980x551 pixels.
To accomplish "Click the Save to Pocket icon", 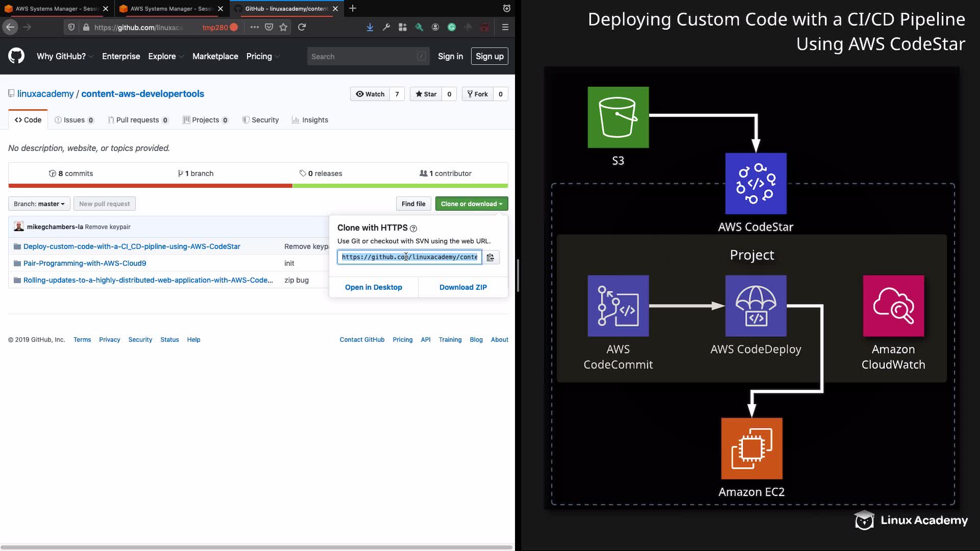I will (269, 27).
